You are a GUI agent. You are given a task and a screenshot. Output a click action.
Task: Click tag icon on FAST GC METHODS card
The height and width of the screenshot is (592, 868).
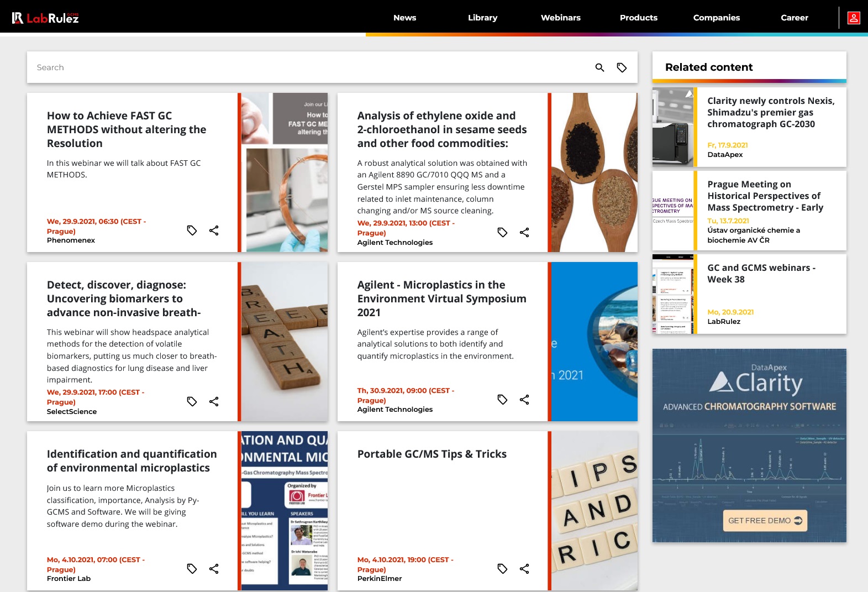[192, 230]
